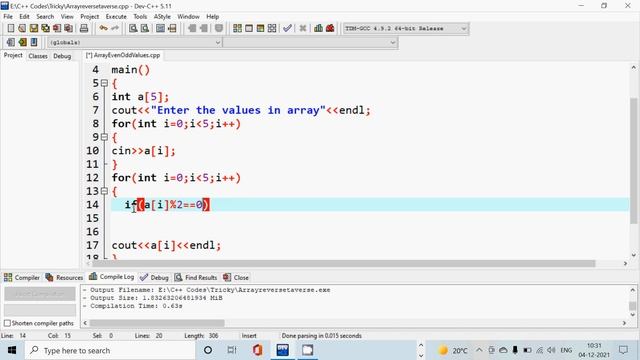Click the Goto Bookmarks icon
The image size is (640, 360).
[x=34, y=42]
